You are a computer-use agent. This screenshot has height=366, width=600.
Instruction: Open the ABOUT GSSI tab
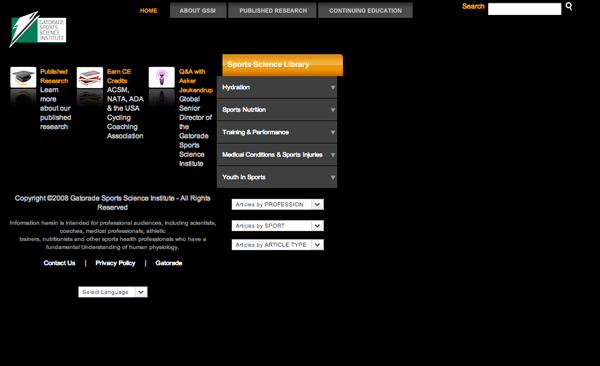tap(198, 10)
